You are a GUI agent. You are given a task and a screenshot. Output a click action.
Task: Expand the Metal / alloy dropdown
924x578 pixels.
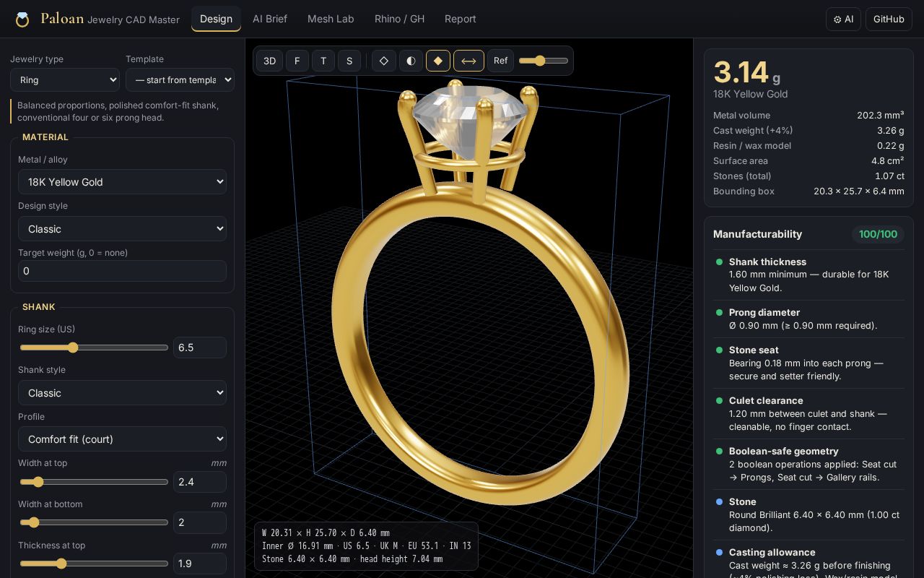click(122, 182)
